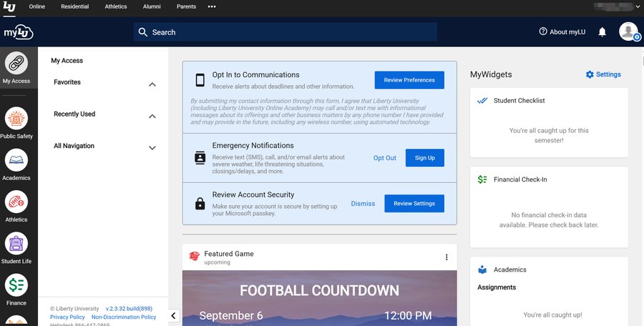Collapse the Recently Used section

tap(152, 117)
